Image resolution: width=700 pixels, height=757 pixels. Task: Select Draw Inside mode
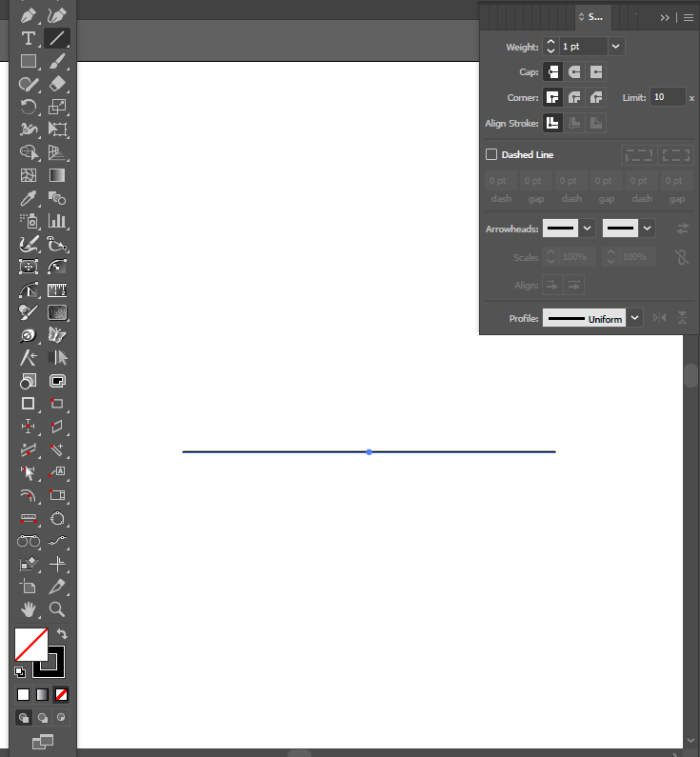tap(61, 718)
